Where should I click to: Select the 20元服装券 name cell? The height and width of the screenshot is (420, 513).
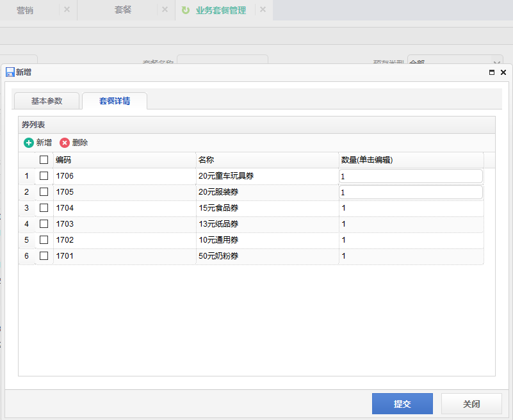(267, 192)
